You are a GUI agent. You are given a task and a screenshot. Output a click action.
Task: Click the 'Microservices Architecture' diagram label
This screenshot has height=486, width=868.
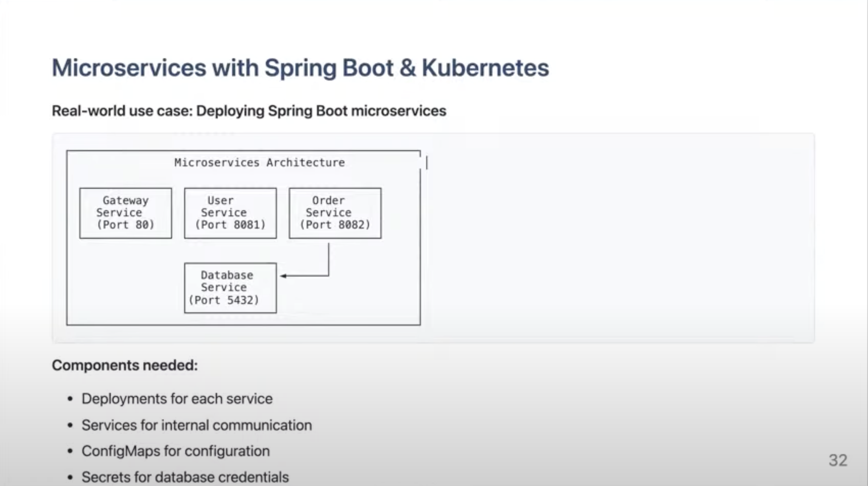(259, 163)
